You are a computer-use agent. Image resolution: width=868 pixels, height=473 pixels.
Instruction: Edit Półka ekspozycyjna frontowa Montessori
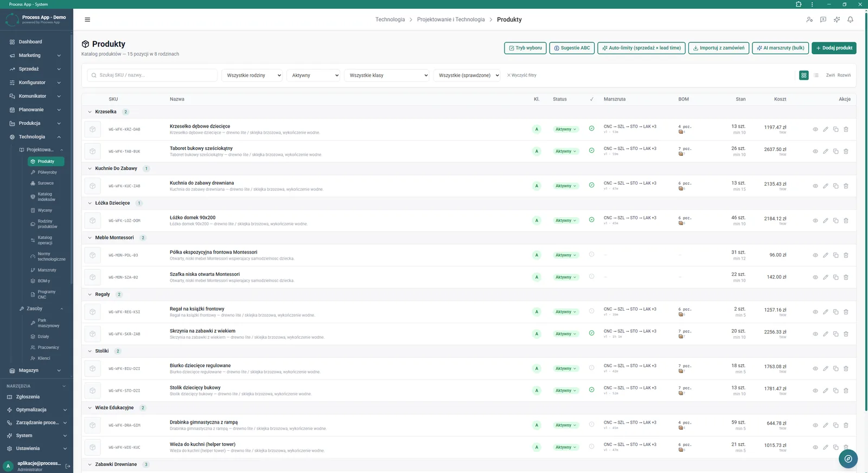point(825,255)
